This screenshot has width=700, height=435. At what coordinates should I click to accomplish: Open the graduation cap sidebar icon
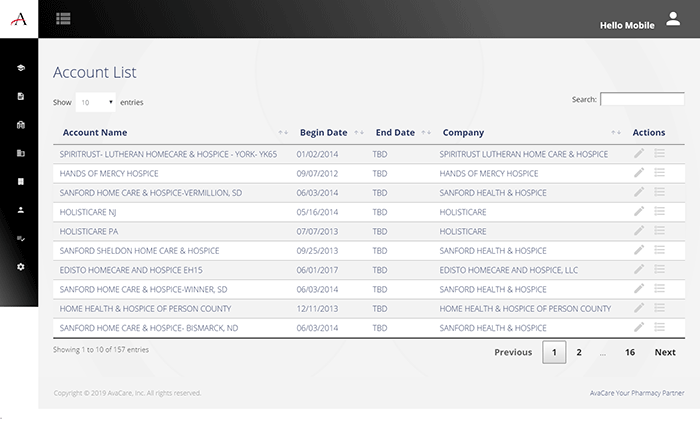[21, 68]
